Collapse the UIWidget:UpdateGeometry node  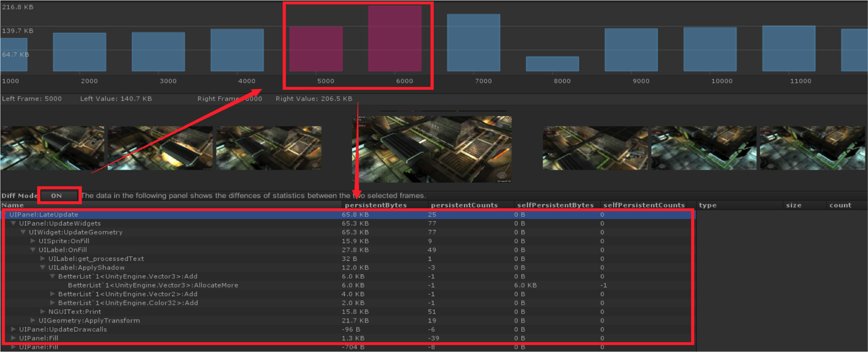(23, 232)
